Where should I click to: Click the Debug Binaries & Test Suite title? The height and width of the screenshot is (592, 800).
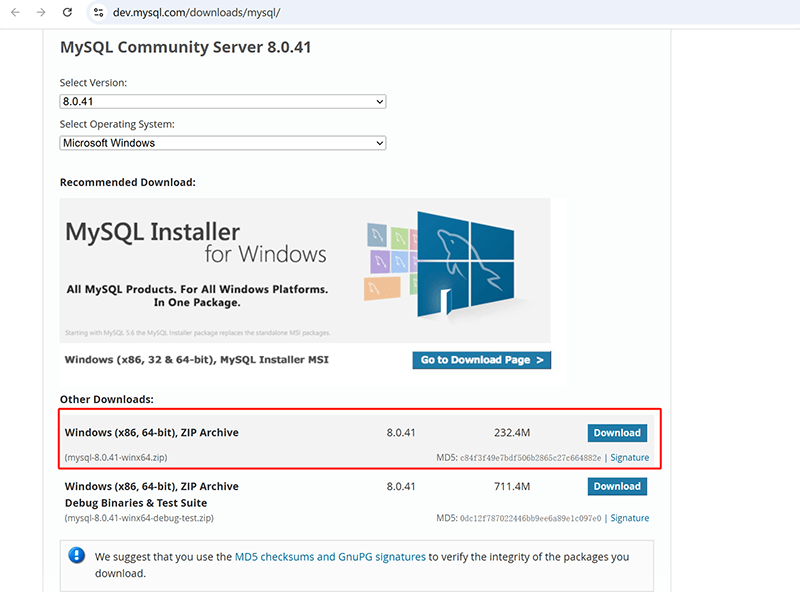[136, 503]
